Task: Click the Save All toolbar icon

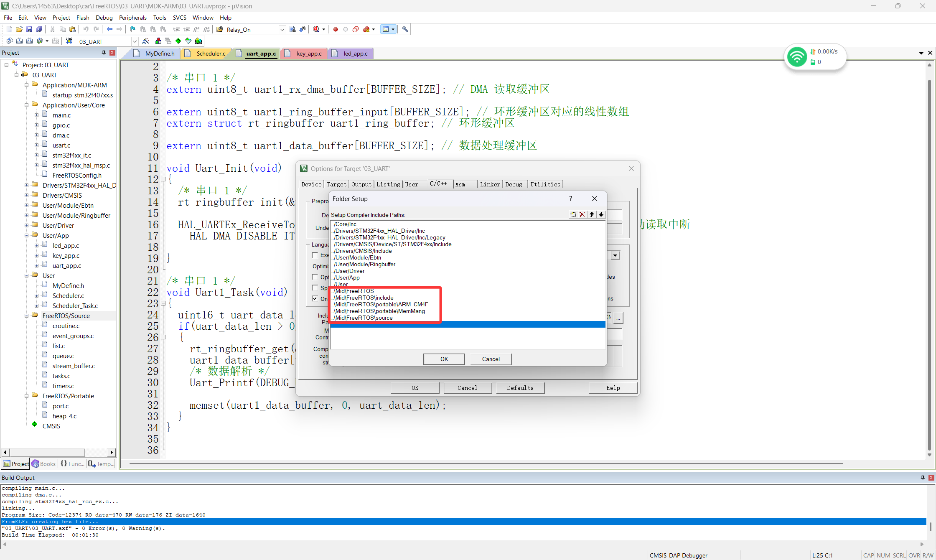Action: click(39, 29)
